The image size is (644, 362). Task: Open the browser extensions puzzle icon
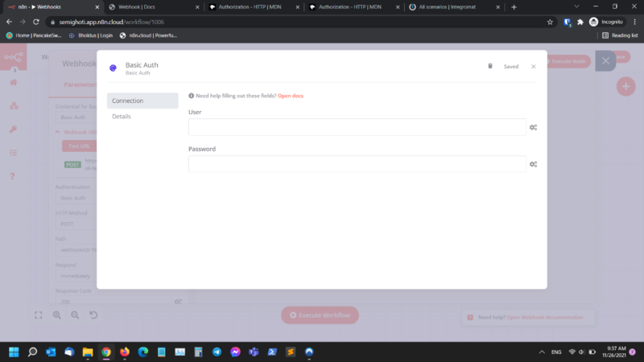click(580, 22)
